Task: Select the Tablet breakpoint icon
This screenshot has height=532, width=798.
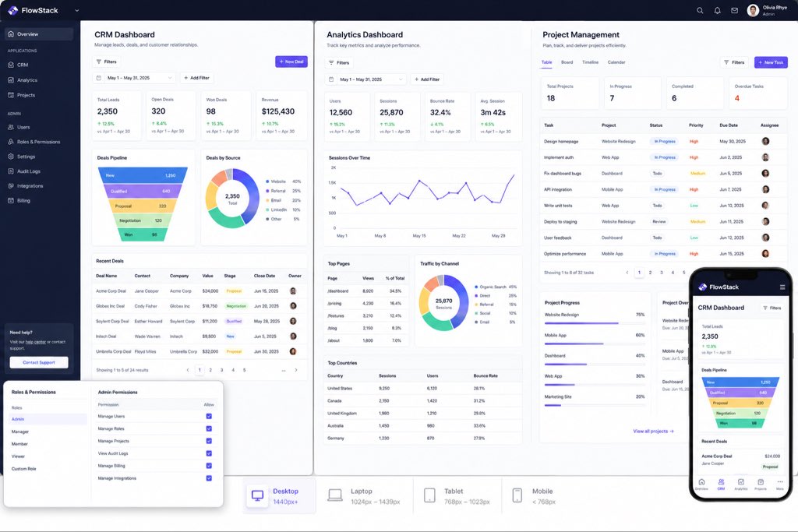Action: click(429, 495)
